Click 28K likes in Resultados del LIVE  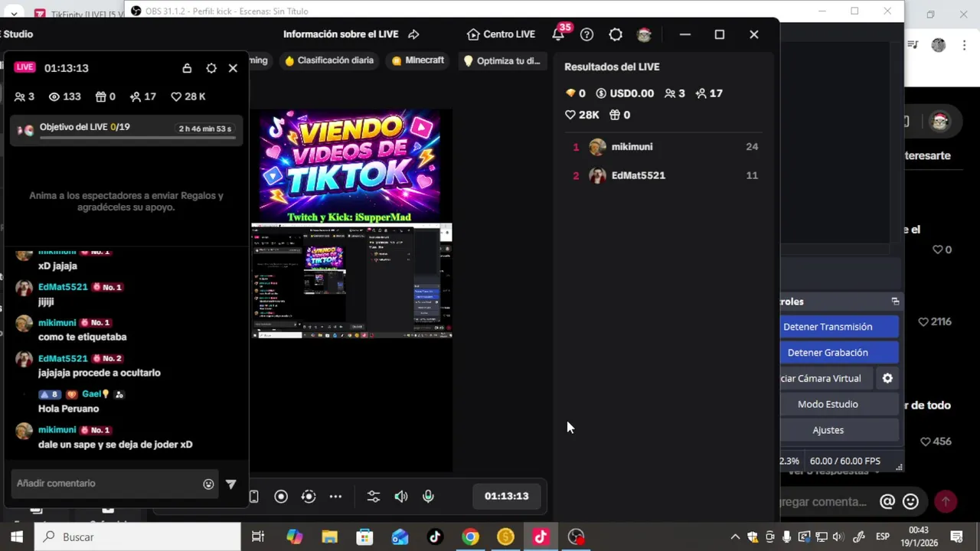[x=582, y=115]
